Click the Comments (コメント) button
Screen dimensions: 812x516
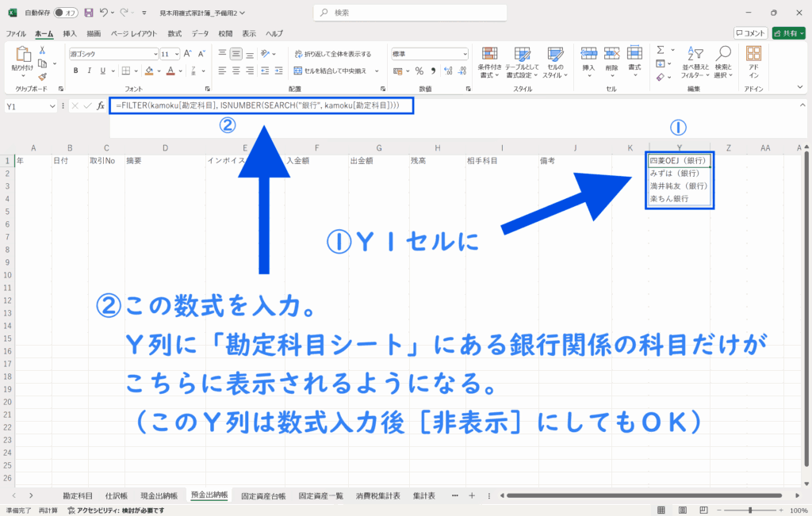pyautogui.click(x=750, y=33)
